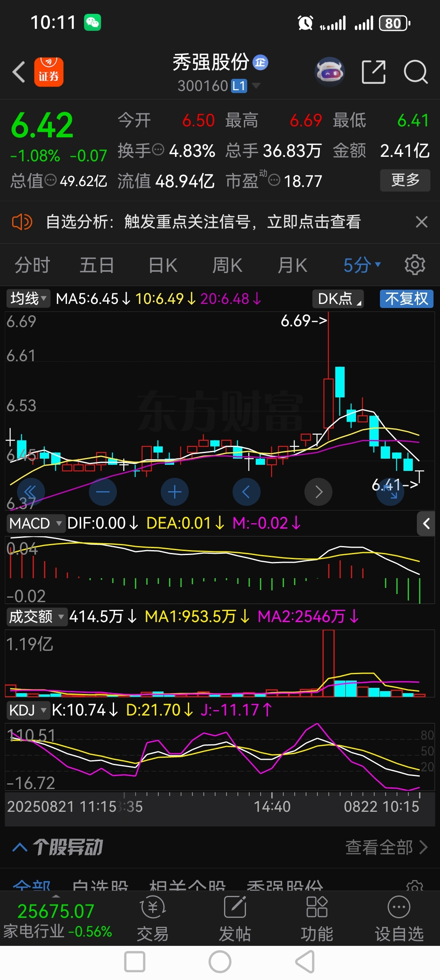
Task: Open the 功能 functions icon
Action: coord(317,919)
